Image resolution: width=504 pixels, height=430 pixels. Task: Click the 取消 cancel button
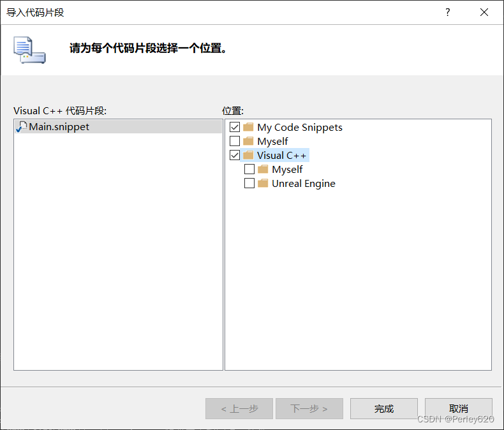coord(458,408)
